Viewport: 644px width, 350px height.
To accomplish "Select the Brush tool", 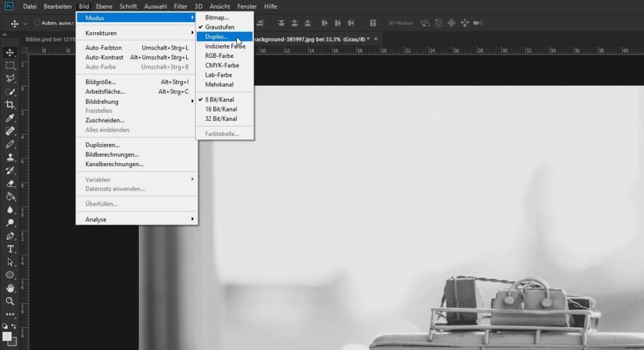I will (10, 144).
